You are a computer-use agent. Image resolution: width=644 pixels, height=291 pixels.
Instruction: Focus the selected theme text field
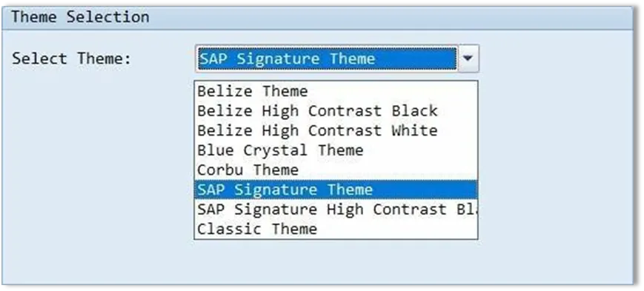tap(327, 58)
